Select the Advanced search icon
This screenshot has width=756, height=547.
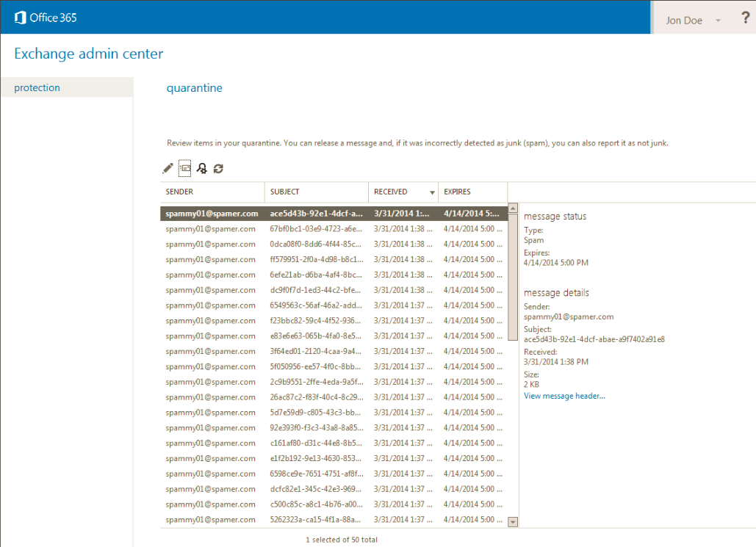point(201,168)
